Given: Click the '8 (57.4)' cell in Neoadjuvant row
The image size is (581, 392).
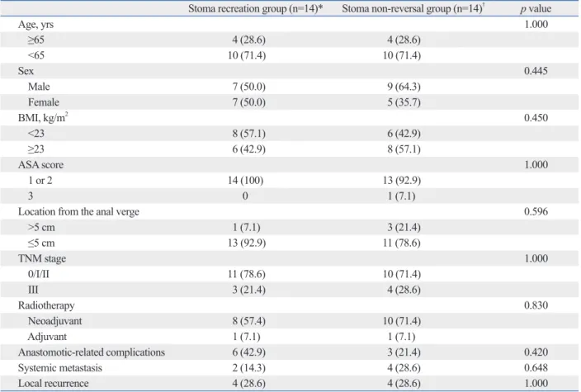Looking at the screenshot, I should (x=248, y=321).
